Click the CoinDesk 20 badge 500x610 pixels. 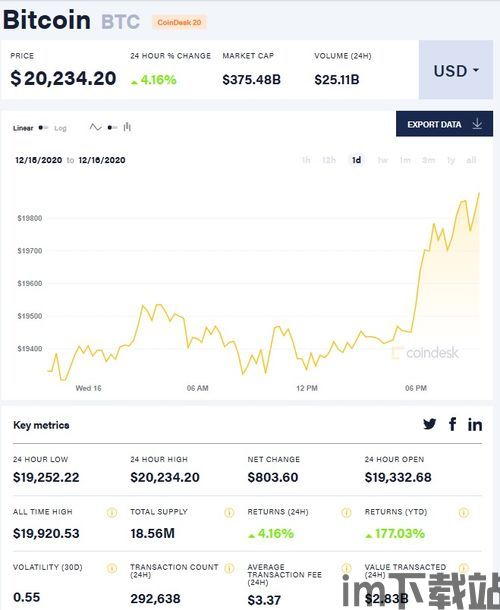[x=179, y=22]
